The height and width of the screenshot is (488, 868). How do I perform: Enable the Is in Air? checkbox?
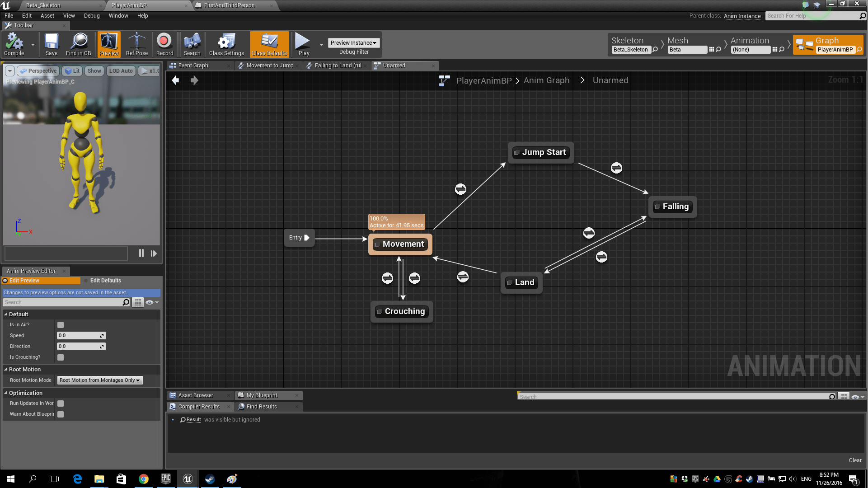coord(61,325)
